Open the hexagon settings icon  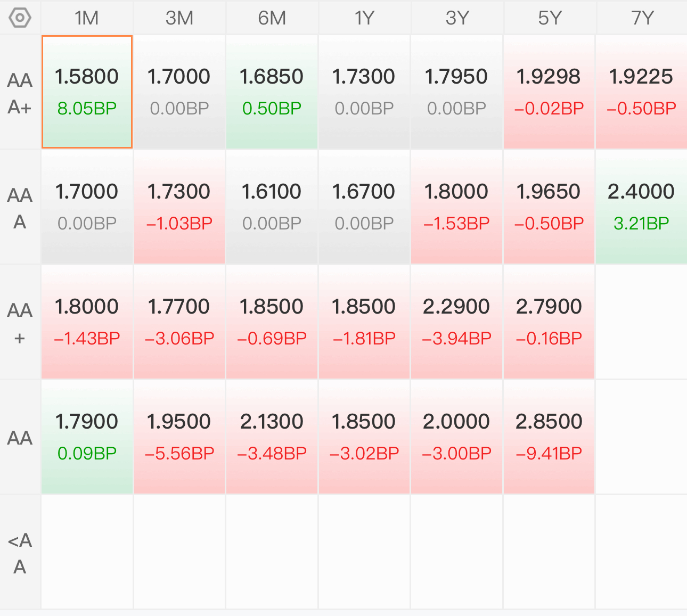tap(20, 18)
